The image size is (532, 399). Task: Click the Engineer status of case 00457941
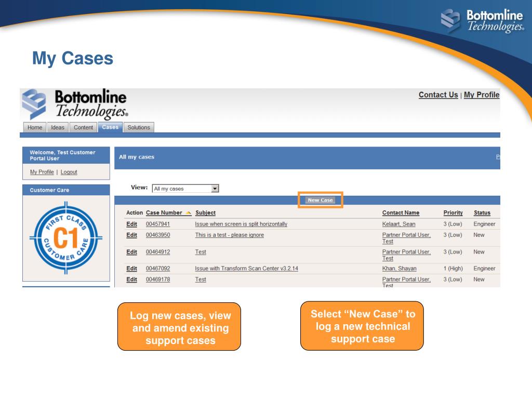pyautogui.click(x=484, y=224)
